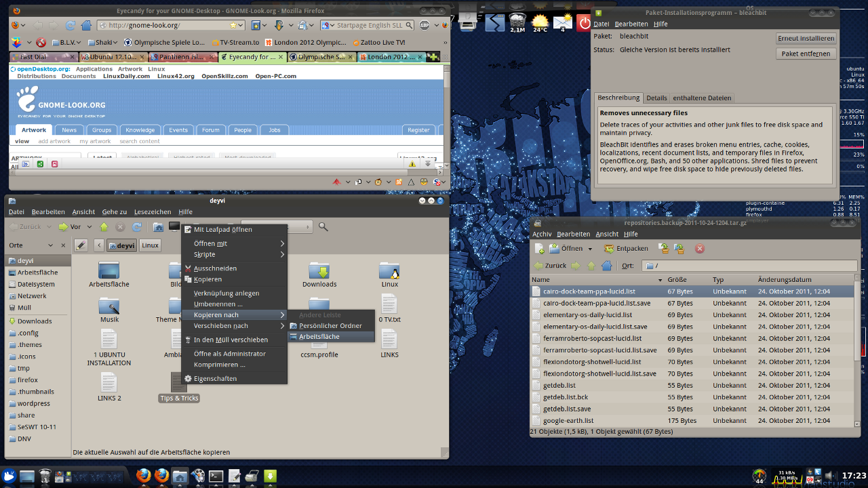Launch the terminal from bottom panel

(216, 476)
